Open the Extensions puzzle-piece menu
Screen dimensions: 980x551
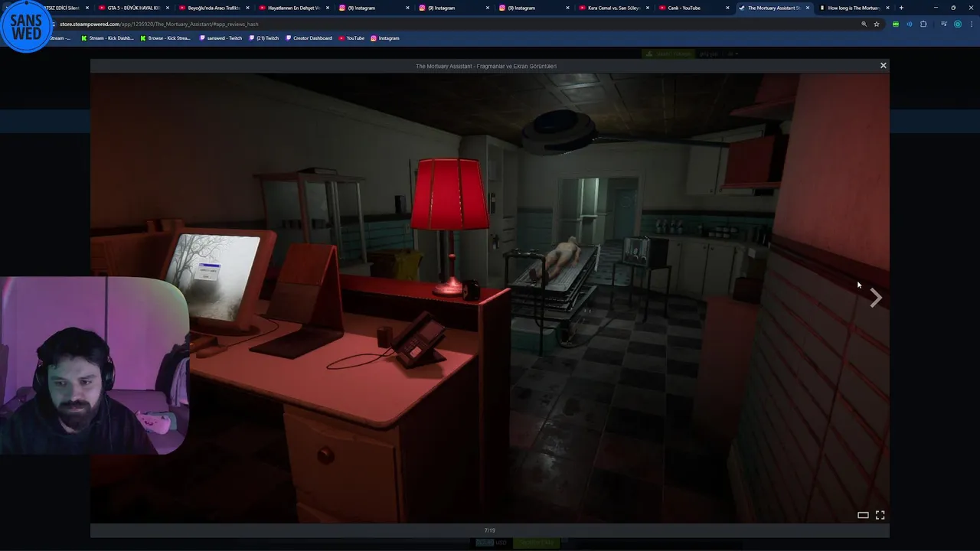923,24
